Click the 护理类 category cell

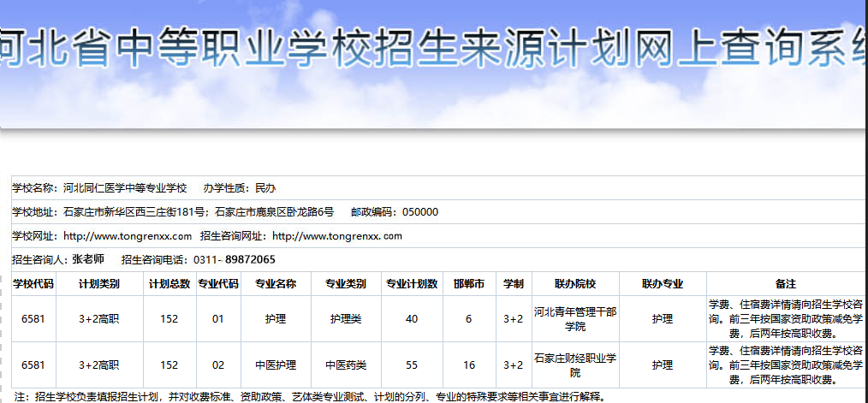point(346,319)
